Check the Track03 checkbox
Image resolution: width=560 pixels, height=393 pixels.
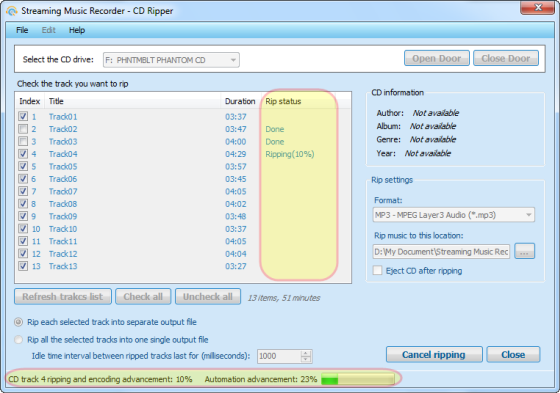click(23, 141)
